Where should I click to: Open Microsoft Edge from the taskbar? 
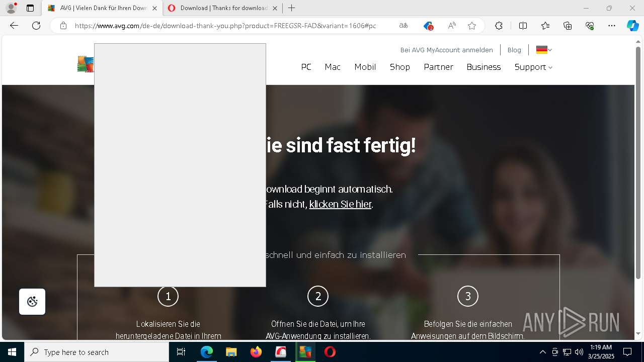tap(207, 352)
